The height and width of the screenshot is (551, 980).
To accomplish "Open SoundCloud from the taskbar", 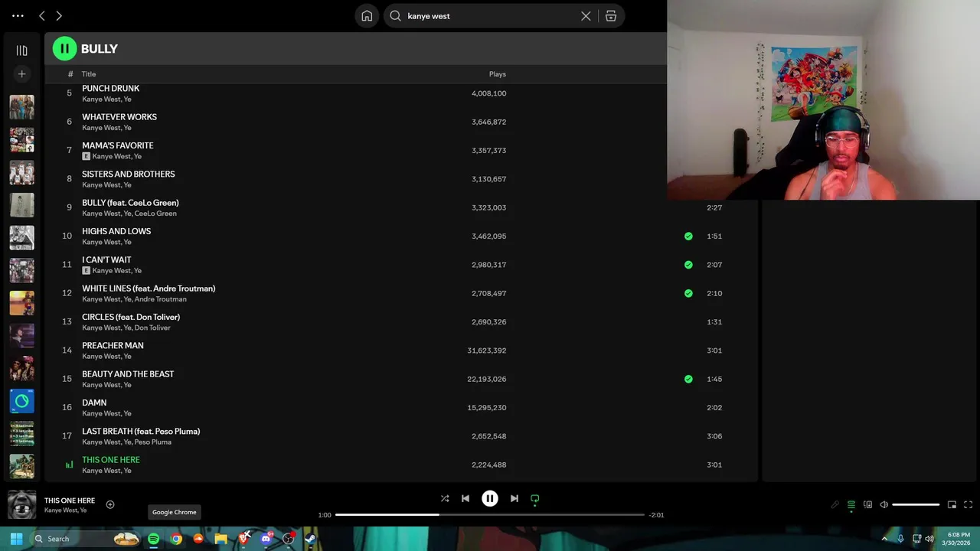I will (198, 539).
